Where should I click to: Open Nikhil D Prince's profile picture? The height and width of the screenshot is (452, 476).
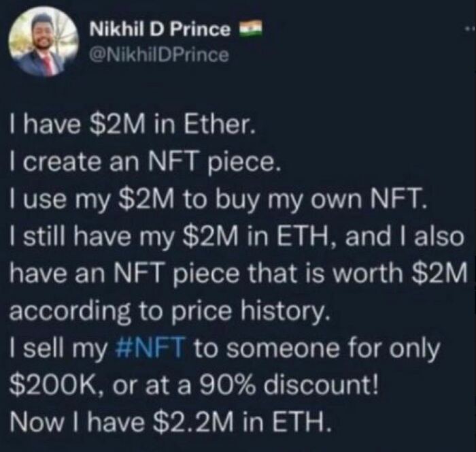click(43, 41)
